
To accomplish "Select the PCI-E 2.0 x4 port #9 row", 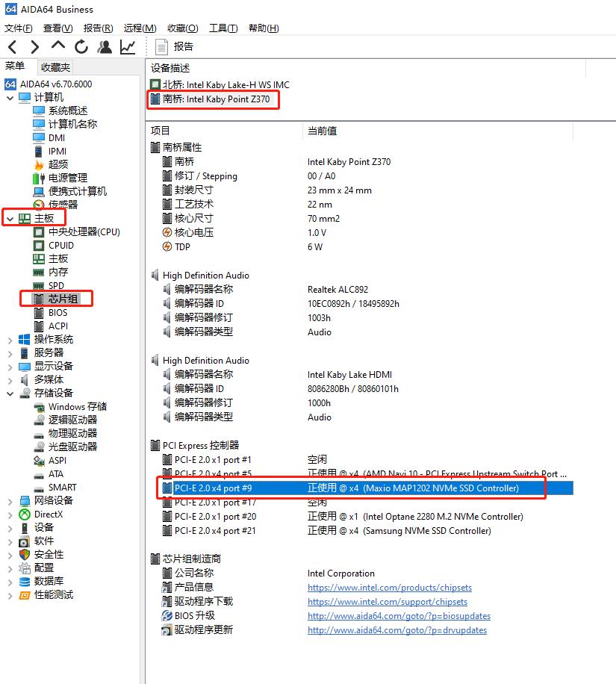I will (367, 488).
